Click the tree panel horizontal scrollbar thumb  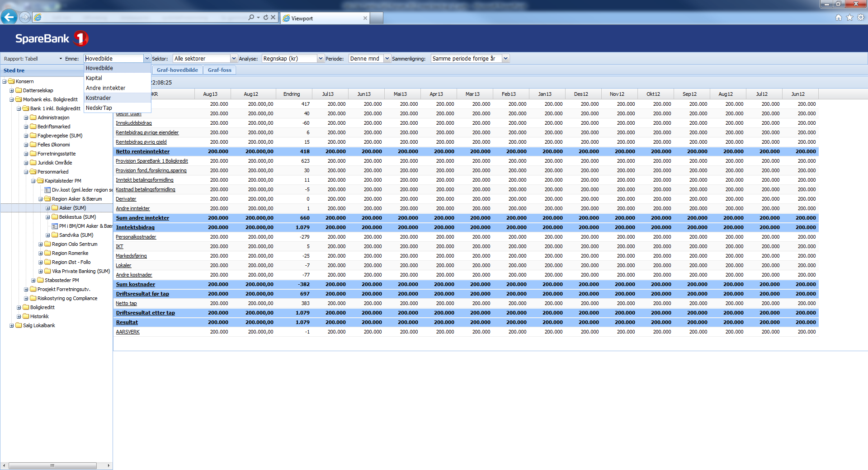(52, 465)
